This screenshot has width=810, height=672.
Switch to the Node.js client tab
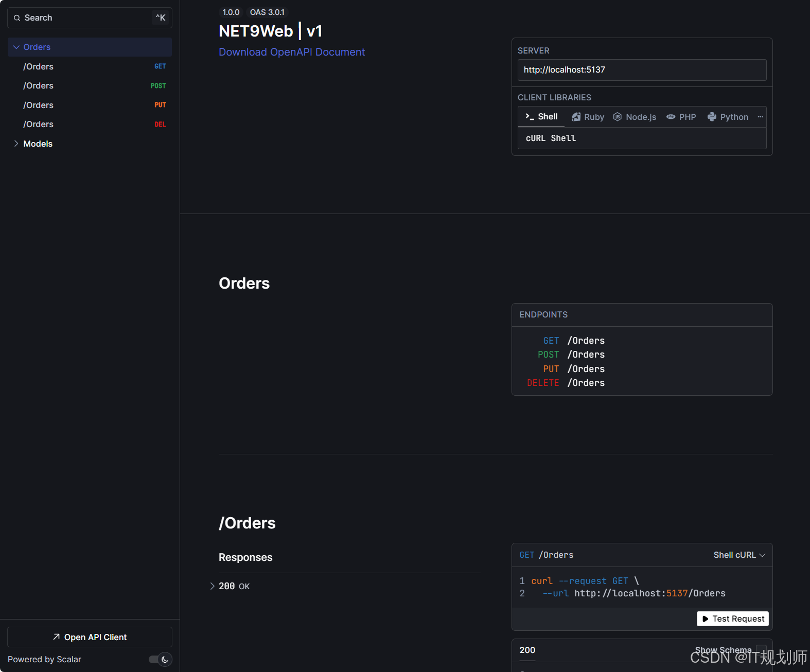(x=635, y=117)
